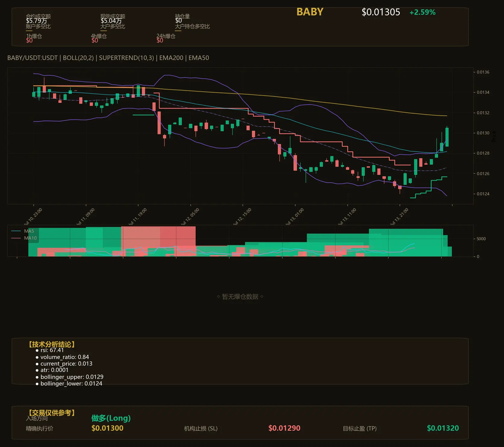
Task: Click the 账户多空比 label
Action: (38, 26)
